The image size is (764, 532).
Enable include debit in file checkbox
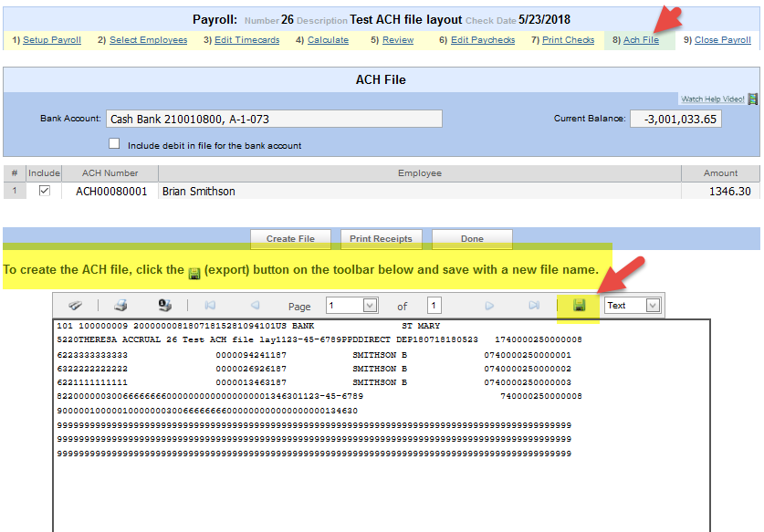pos(114,142)
